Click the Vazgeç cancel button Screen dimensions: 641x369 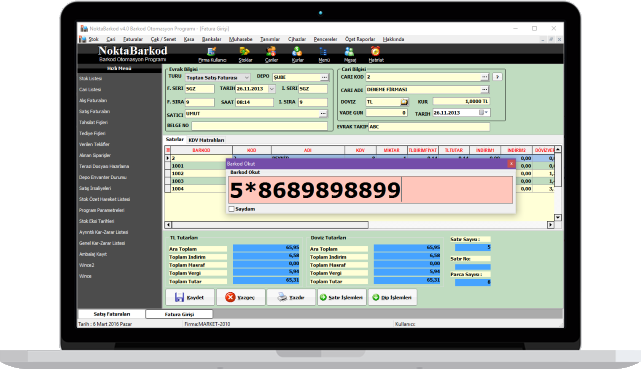tap(241, 297)
